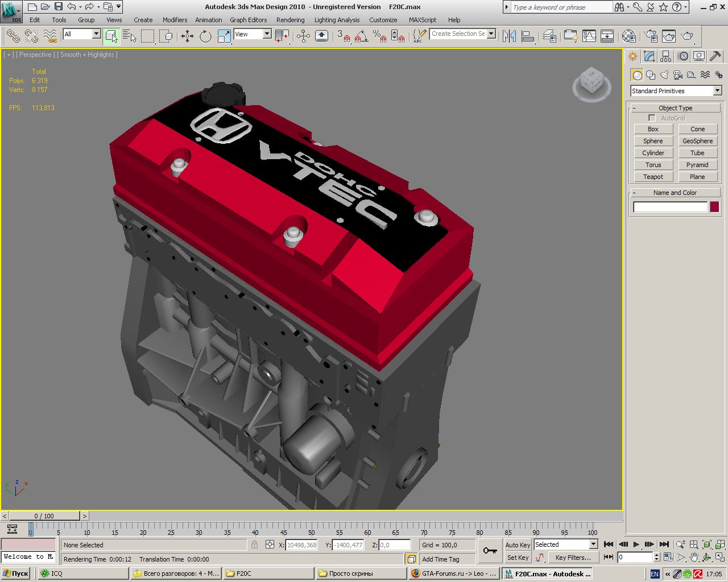728x582 pixels.
Task: Select the Space Warps category icon
Action: coord(705,74)
